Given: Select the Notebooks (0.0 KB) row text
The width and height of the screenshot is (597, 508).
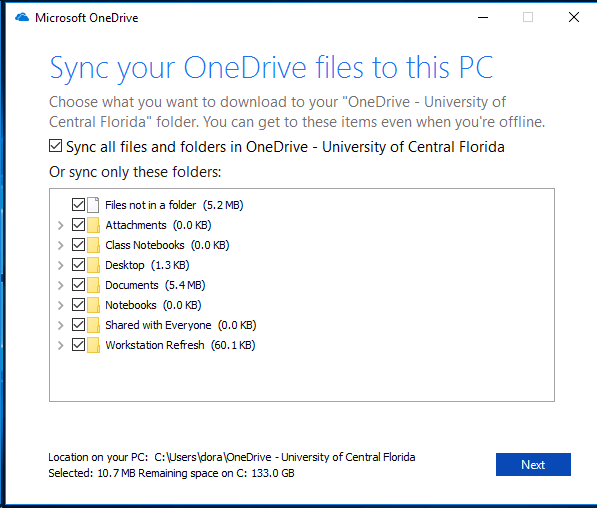Looking at the screenshot, I should click(x=153, y=305).
